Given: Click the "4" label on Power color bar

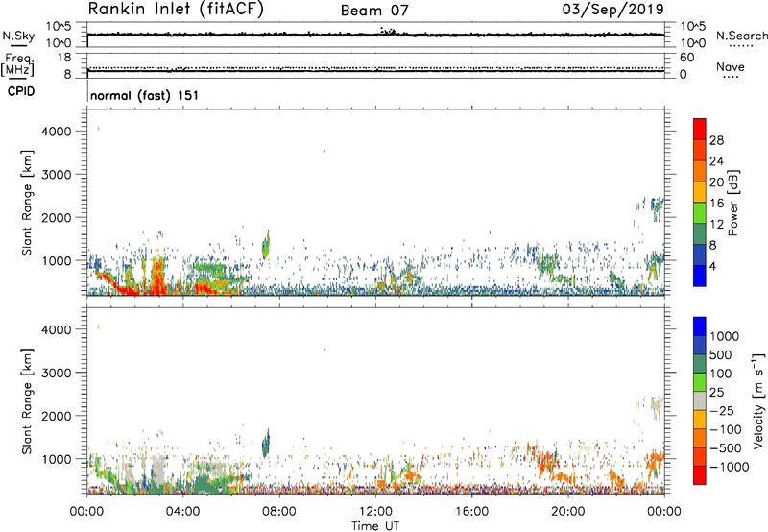Looking at the screenshot, I should pyautogui.click(x=712, y=266).
